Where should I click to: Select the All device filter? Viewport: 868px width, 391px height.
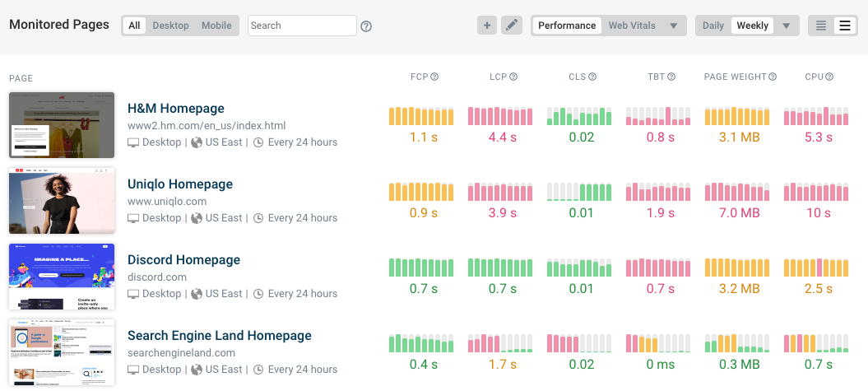coord(134,26)
